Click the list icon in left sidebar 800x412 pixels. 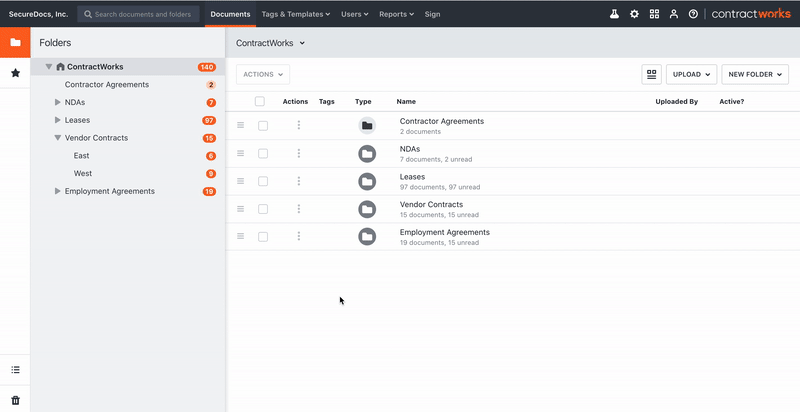(x=15, y=370)
